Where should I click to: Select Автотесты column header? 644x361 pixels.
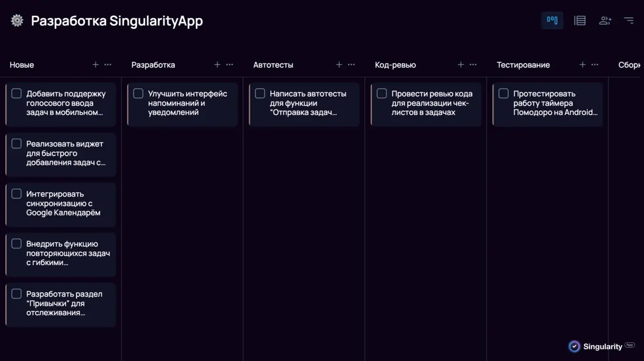(273, 65)
